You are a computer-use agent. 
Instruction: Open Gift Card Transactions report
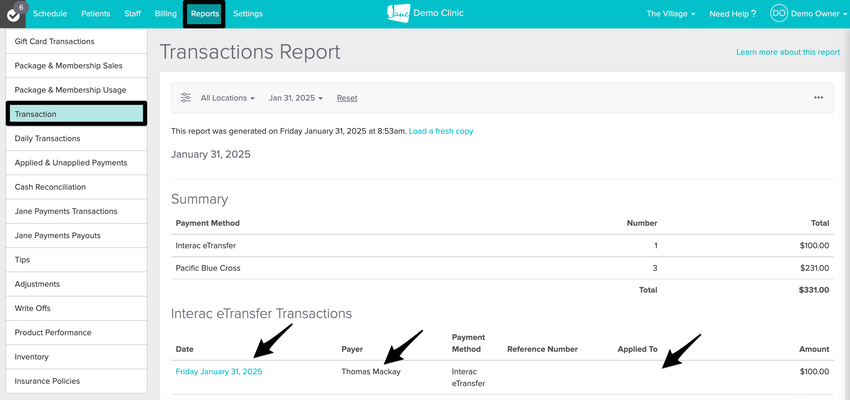pos(76,41)
